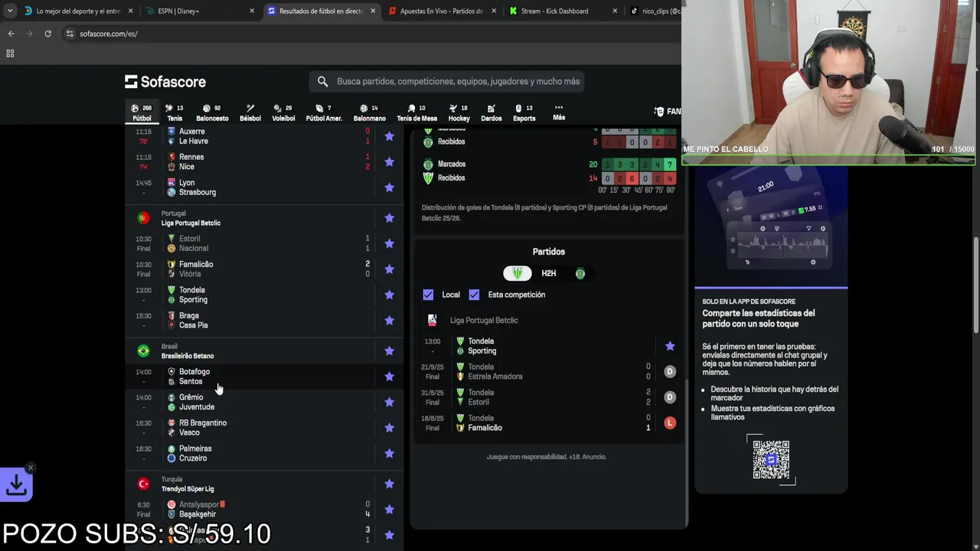The height and width of the screenshot is (551, 980).
Task: Switch to the H2H tab
Action: pyautogui.click(x=549, y=273)
